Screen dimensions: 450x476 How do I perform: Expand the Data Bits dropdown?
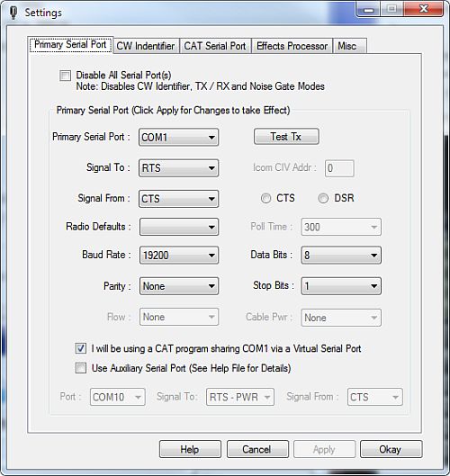341,255
